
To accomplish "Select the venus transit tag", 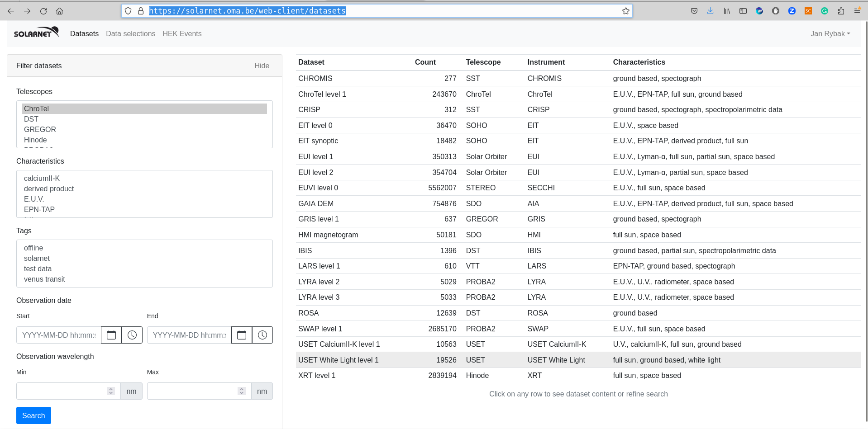I will click(x=44, y=279).
